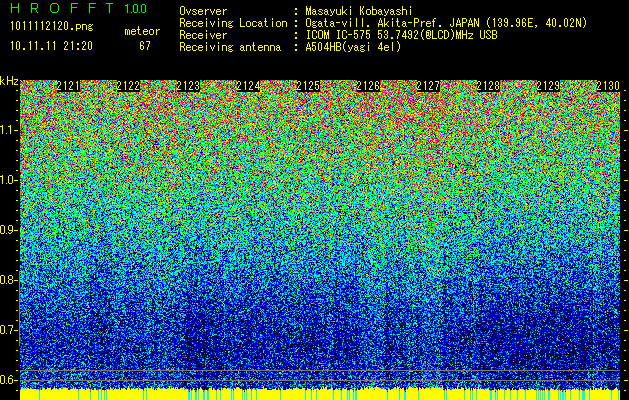The image size is (629, 400).
Task: Click the 2122 time marker
Action: point(128,86)
